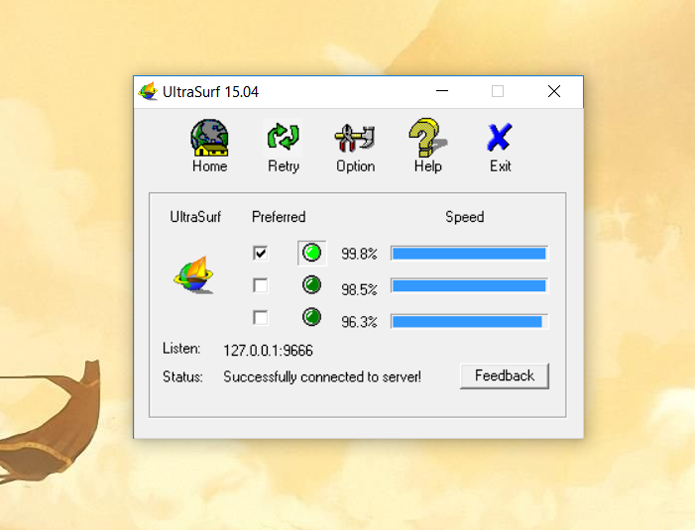Click the listen address 127.0.0.1:9666
Viewport: 695px width, 530px height.
[x=268, y=351]
